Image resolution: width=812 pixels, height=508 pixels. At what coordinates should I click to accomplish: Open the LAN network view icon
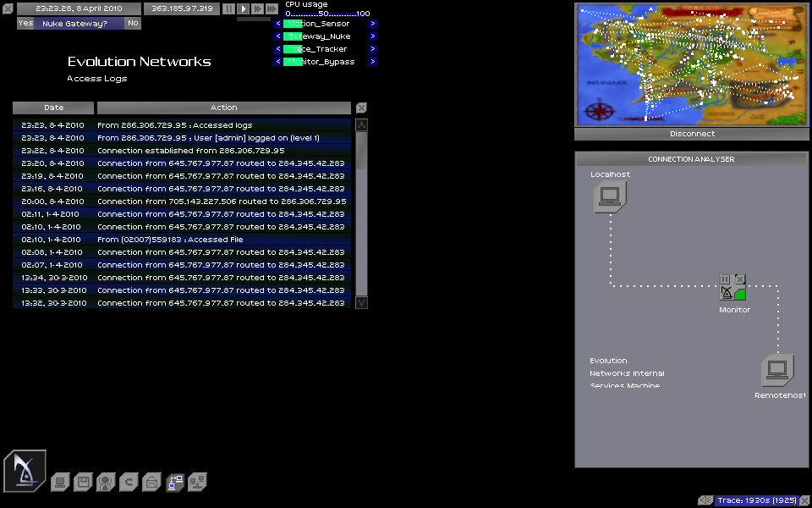[197, 483]
